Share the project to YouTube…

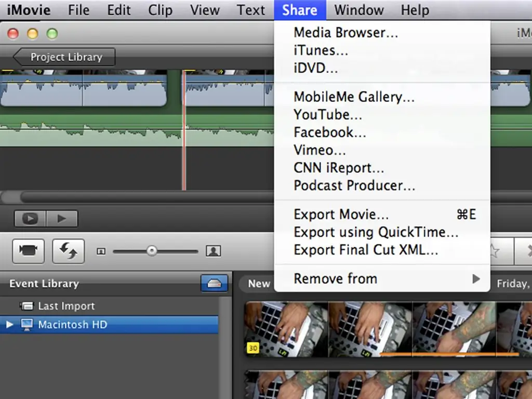[x=382, y=115]
